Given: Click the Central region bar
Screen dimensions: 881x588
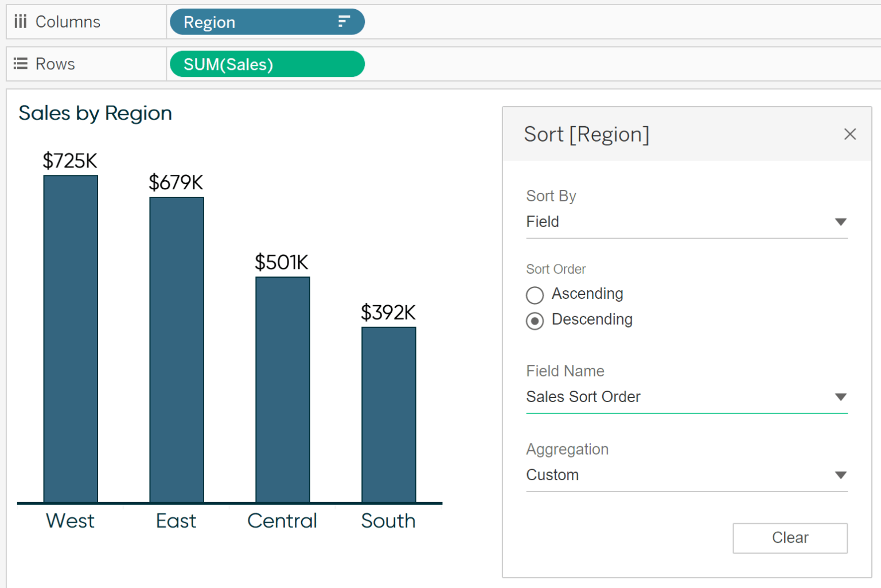Looking at the screenshot, I should point(283,390).
